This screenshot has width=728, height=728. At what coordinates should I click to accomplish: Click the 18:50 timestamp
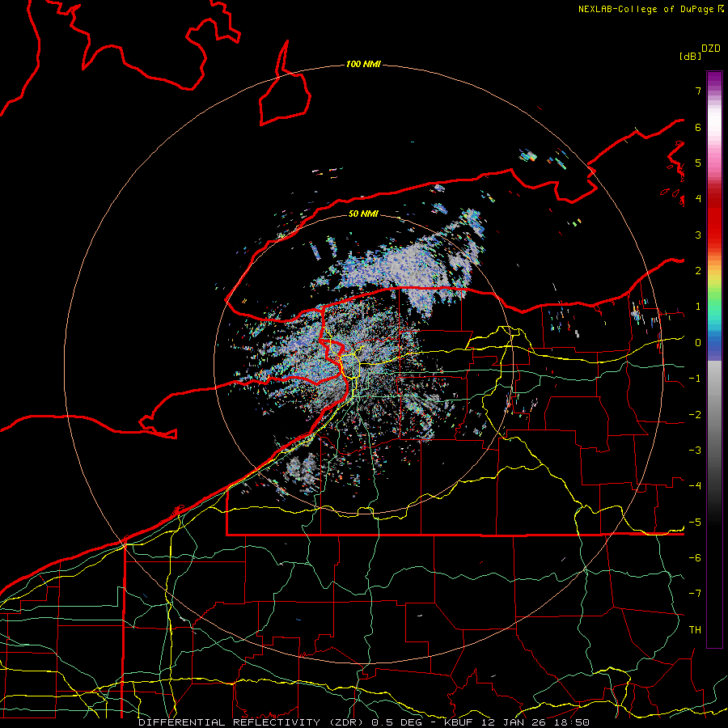point(570,722)
